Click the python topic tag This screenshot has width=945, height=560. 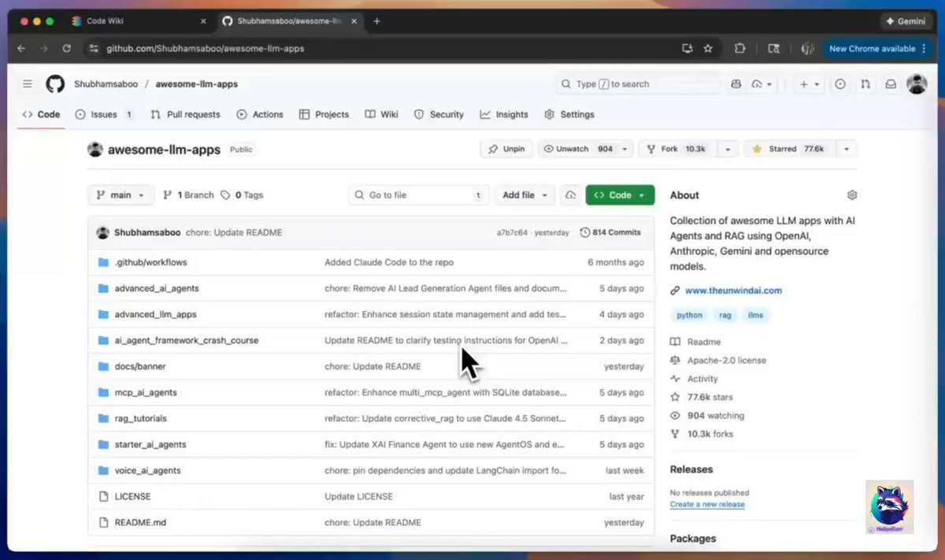pos(689,315)
